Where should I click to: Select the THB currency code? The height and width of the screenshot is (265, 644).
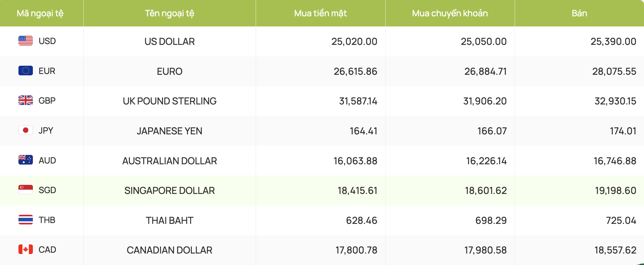(47, 220)
